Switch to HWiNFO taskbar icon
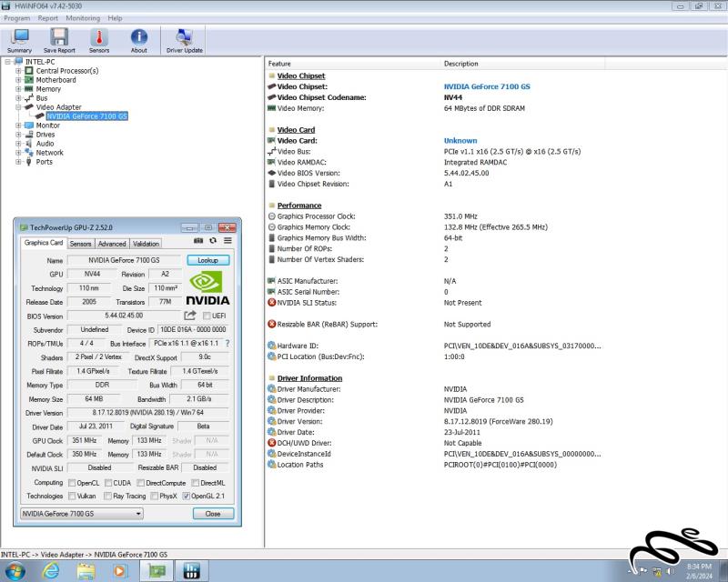The width and height of the screenshot is (728, 582). [191, 571]
